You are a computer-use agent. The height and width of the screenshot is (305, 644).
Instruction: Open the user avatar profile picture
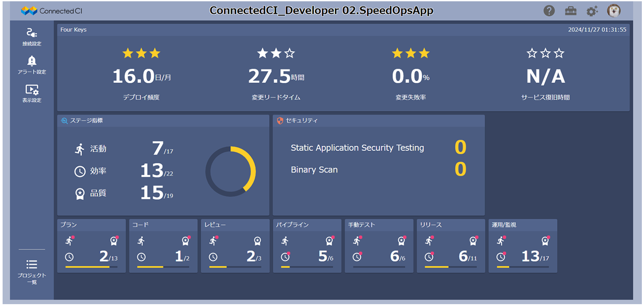pos(614,11)
